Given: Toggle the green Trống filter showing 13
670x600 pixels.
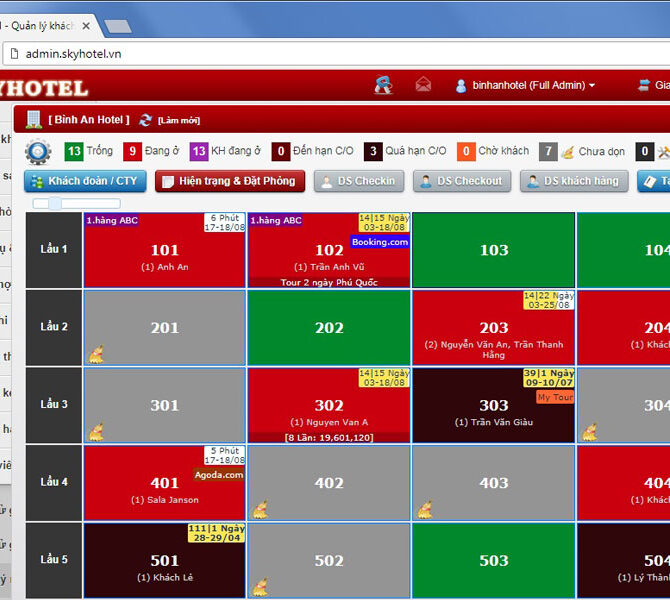Looking at the screenshot, I should (74, 151).
